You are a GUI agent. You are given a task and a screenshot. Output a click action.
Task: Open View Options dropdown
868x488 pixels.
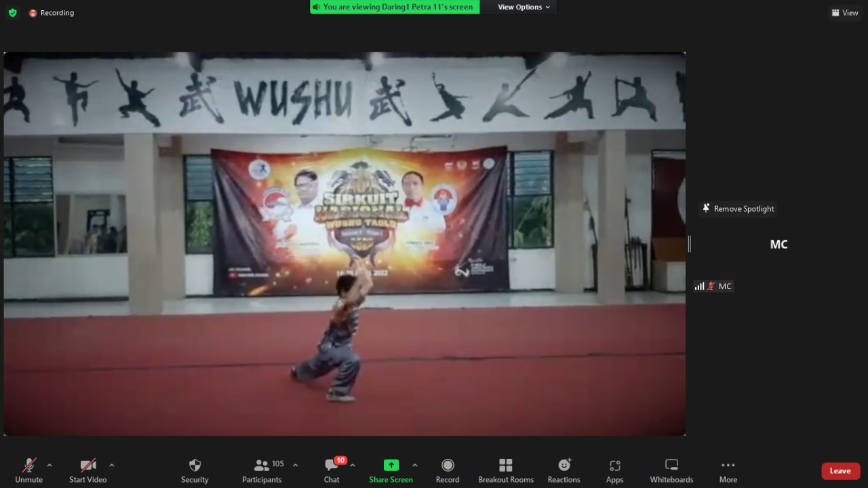524,7
